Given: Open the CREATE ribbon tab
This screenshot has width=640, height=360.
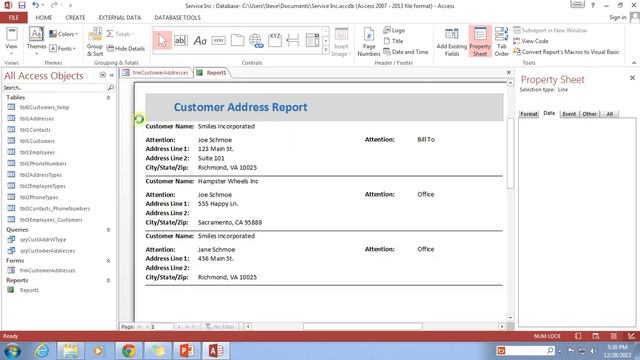Looking at the screenshot, I should coord(76,18).
